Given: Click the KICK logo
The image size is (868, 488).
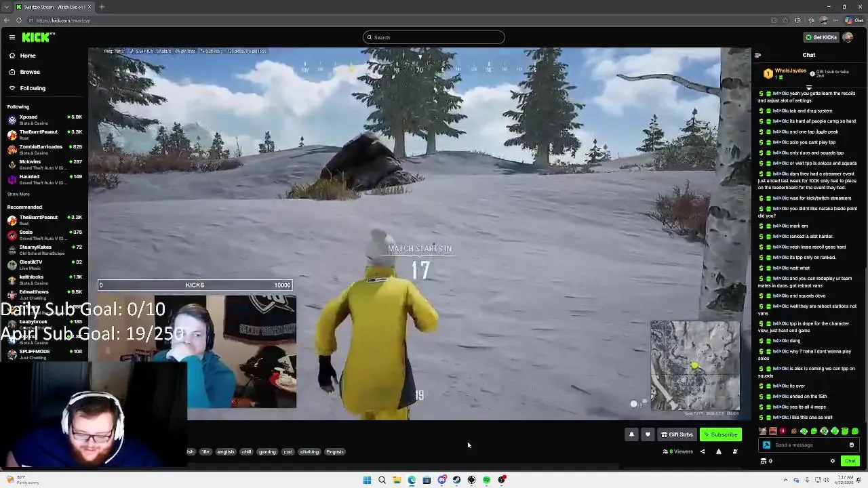Looking at the screenshot, I should 36,37.
